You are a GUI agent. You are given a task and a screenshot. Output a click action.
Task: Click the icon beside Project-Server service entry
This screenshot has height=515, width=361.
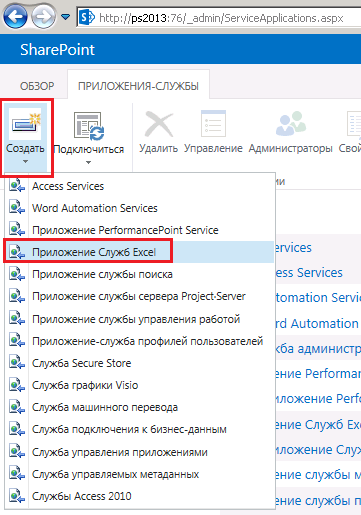[17, 296]
